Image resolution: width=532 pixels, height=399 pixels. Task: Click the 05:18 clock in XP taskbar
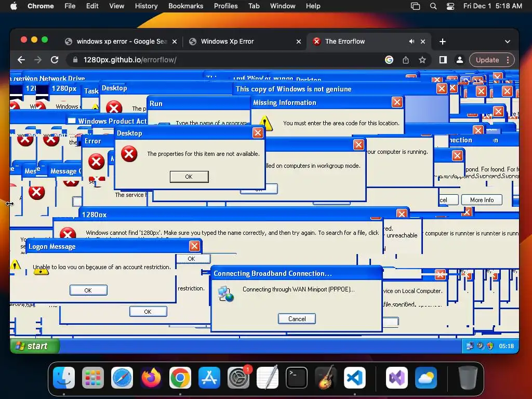pos(506,346)
